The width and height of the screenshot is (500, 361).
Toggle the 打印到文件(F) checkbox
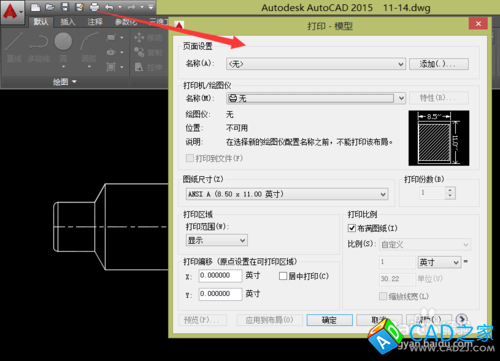click(190, 158)
